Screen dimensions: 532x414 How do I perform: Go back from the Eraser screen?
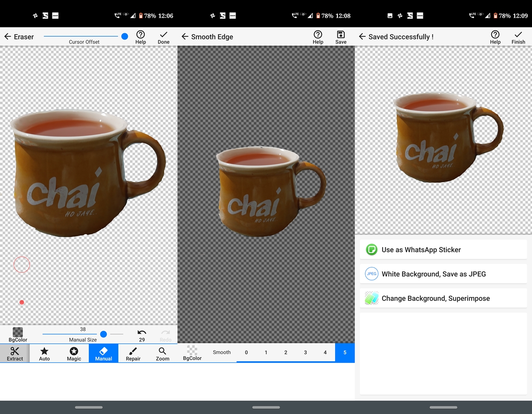[x=8, y=37]
